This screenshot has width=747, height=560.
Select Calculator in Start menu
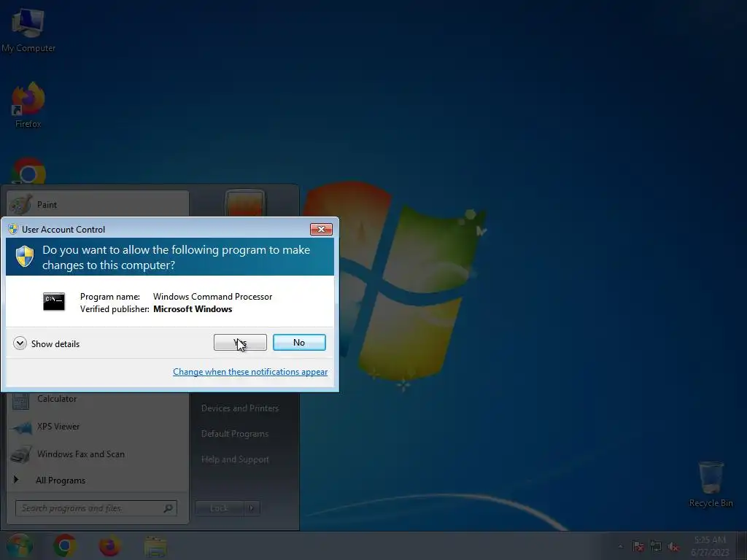(98, 400)
